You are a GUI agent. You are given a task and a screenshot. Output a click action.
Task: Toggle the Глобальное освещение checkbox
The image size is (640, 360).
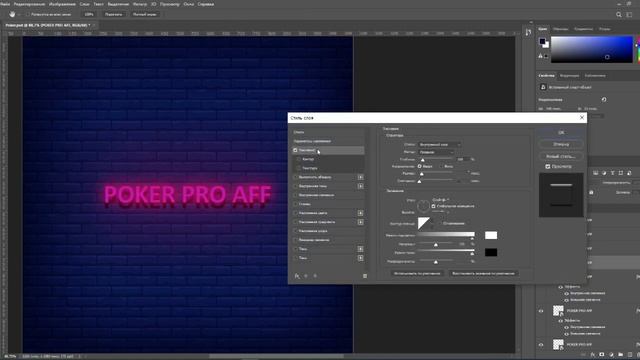(x=433, y=206)
